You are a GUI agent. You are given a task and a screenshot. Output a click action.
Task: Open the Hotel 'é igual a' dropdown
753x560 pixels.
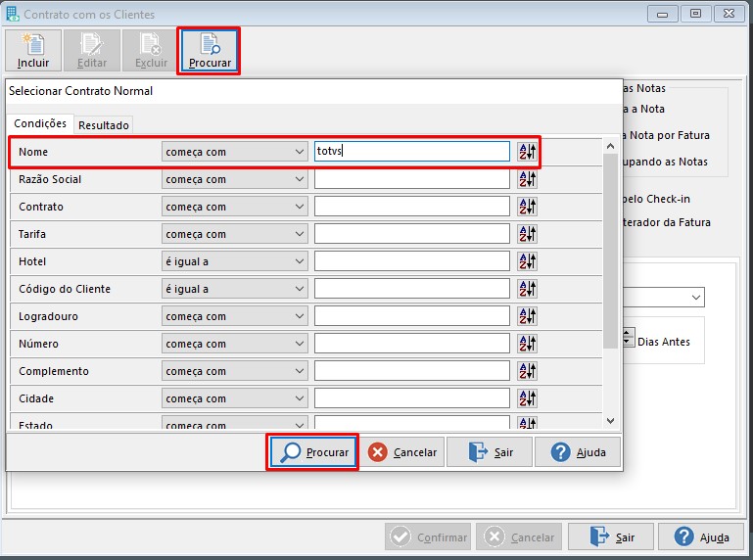point(235,261)
